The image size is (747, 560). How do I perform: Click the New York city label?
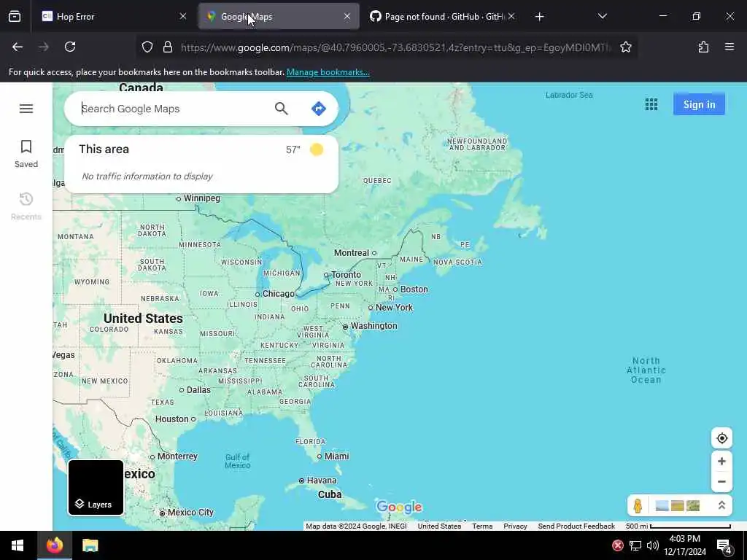click(x=394, y=308)
